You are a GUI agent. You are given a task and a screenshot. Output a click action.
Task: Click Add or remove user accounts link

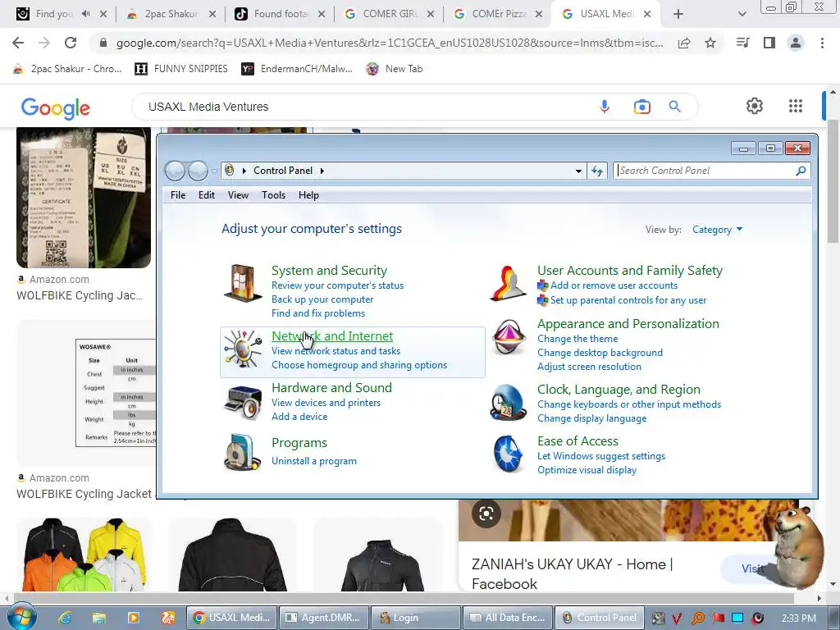pyautogui.click(x=614, y=285)
